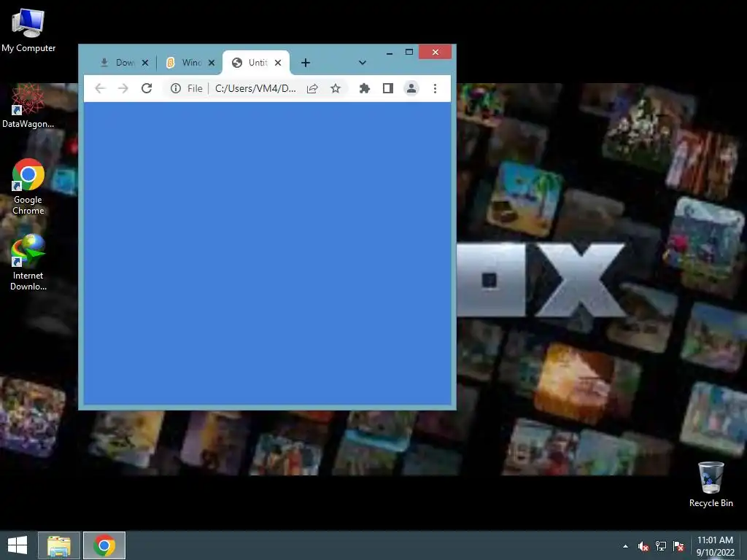The height and width of the screenshot is (560, 747).
Task: Select the Google Chrome desktop shortcut
Action: point(28,187)
